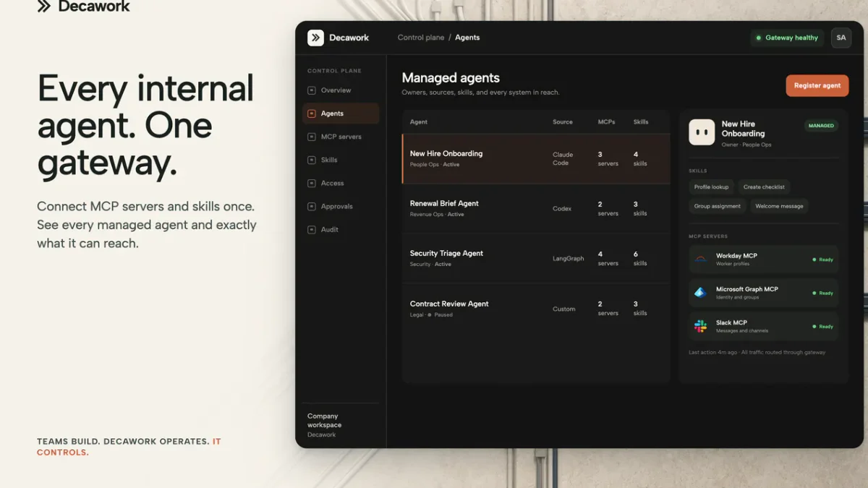Click the MCP servers sidebar icon
Screen dimensions: 868x488
(x=312, y=137)
